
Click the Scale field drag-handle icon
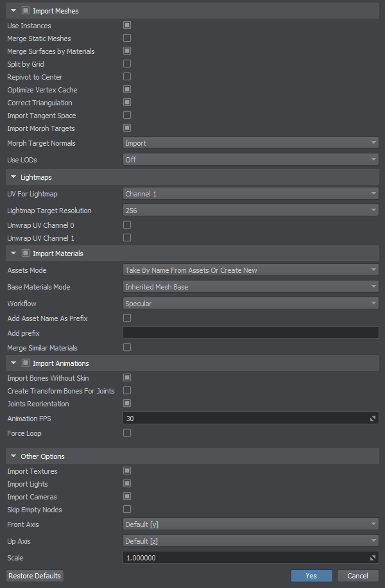point(372,558)
